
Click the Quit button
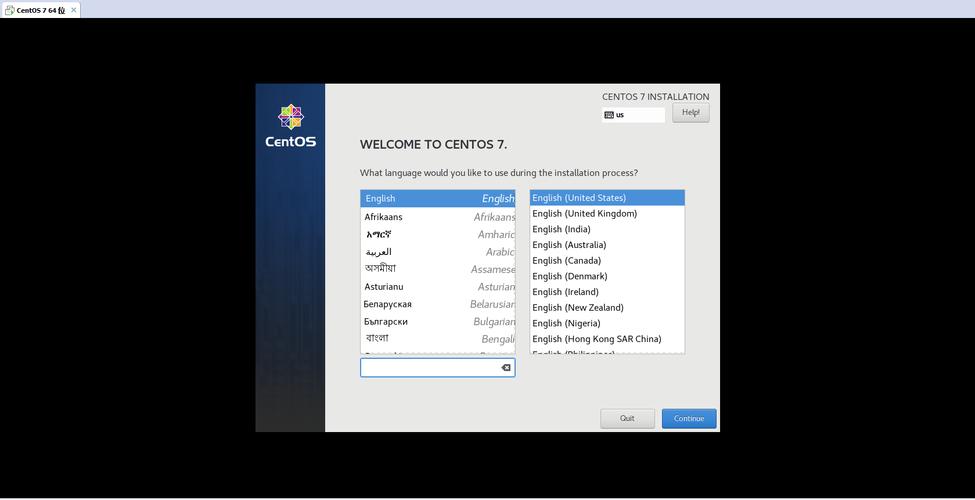click(627, 418)
